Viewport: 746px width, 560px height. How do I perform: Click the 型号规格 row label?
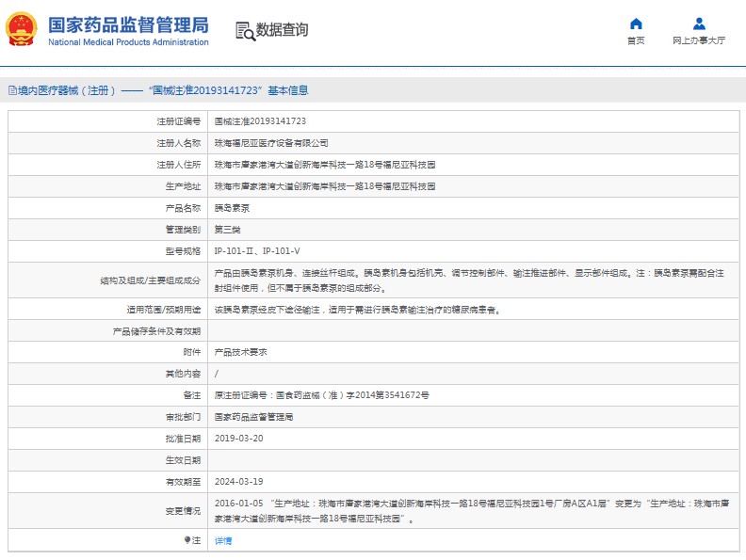[183, 251]
